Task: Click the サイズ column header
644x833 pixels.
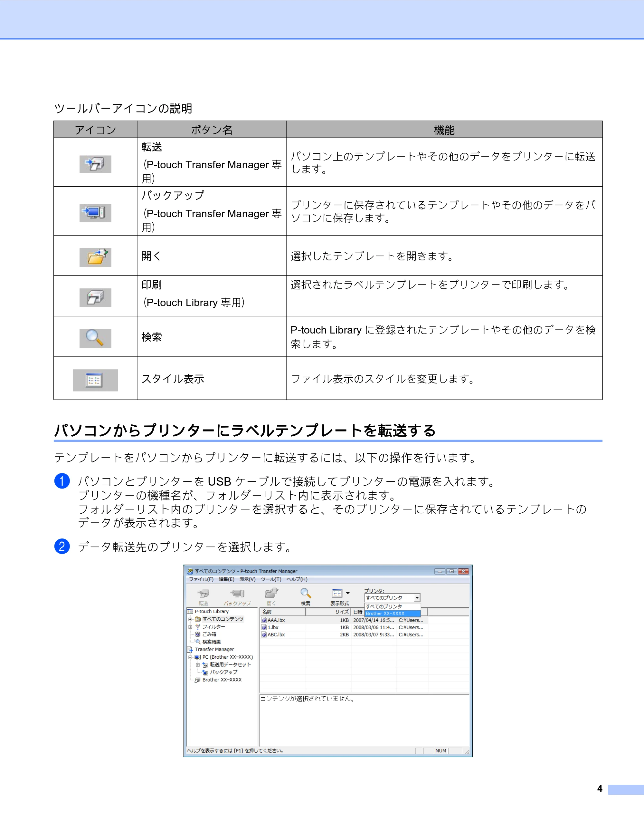Action: (x=328, y=612)
